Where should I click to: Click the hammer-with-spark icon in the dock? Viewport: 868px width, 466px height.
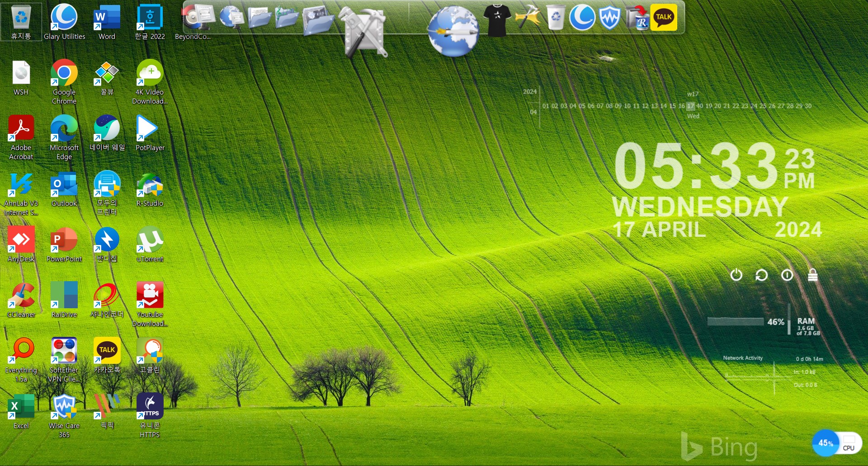pyautogui.click(x=528, y=17)
